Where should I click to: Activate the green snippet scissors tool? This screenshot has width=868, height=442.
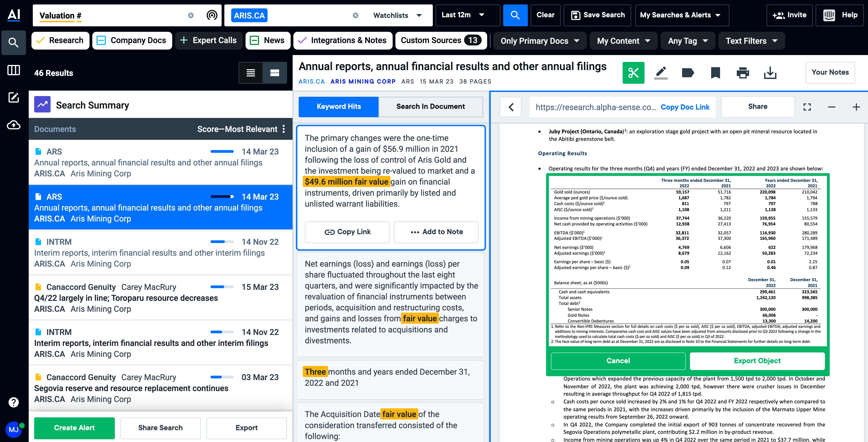(x=633, y=72)
